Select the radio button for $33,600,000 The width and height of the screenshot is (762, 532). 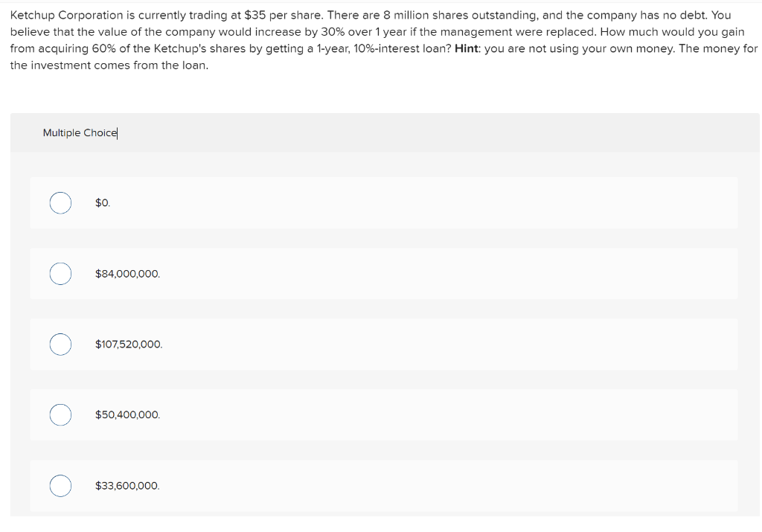pos(60,485)
